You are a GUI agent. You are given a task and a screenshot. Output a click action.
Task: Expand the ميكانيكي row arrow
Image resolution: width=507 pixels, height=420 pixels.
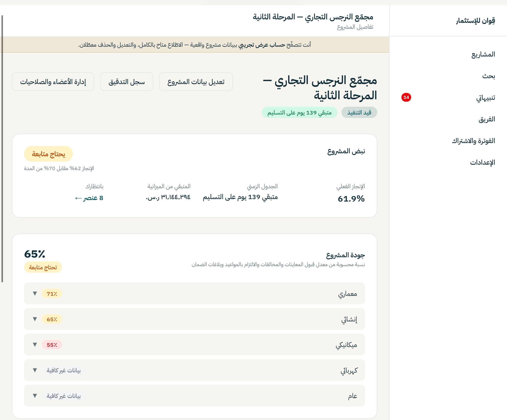click(35, 345)
